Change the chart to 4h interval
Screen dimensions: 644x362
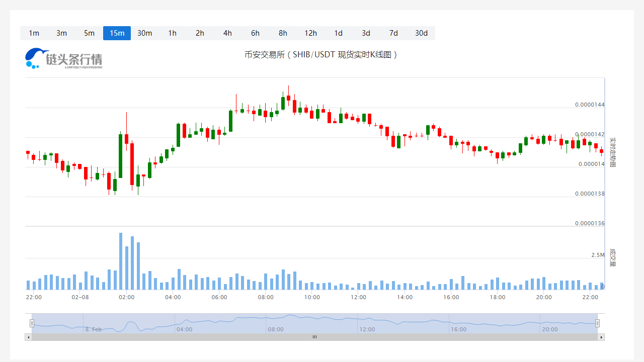tap(227, 33)
